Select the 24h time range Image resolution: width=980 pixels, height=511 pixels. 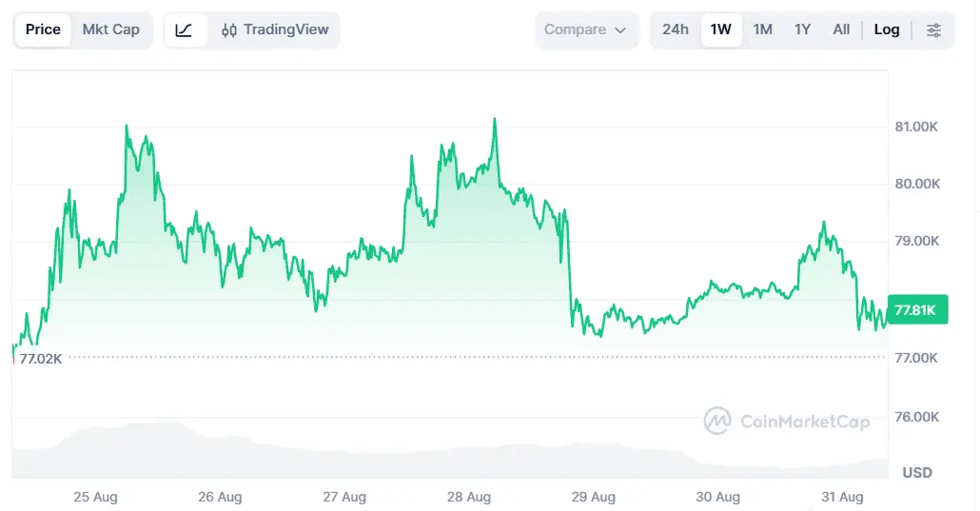click(x=676, y=29)
